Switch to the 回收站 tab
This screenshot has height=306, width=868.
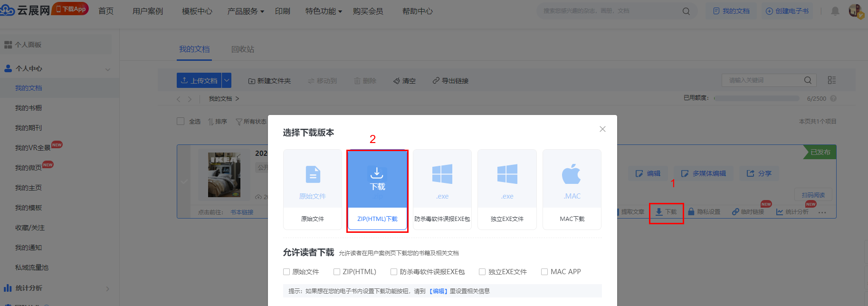242,49
